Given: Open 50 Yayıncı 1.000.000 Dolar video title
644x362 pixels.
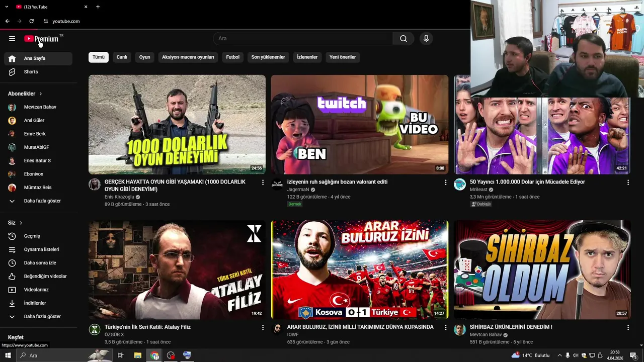Looking at the screenshot, I should coord(527,182).
